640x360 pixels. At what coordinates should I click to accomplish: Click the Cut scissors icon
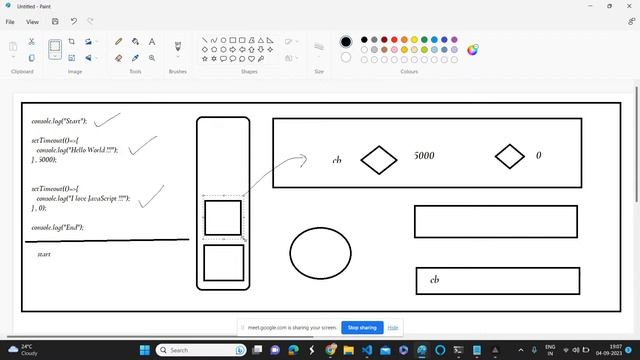[x=31, y=42]
